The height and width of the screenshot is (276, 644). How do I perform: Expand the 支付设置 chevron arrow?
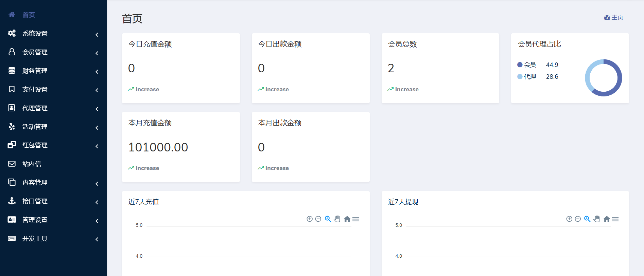(x=97, y=90)
